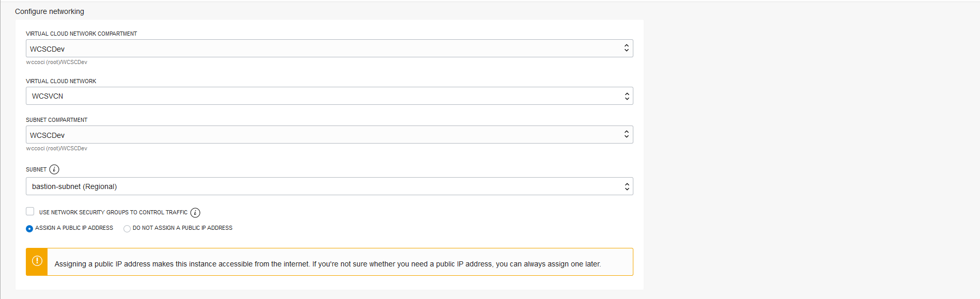Enable network security groups checkbox
980x299 pixels.
[x=30, y=211]
